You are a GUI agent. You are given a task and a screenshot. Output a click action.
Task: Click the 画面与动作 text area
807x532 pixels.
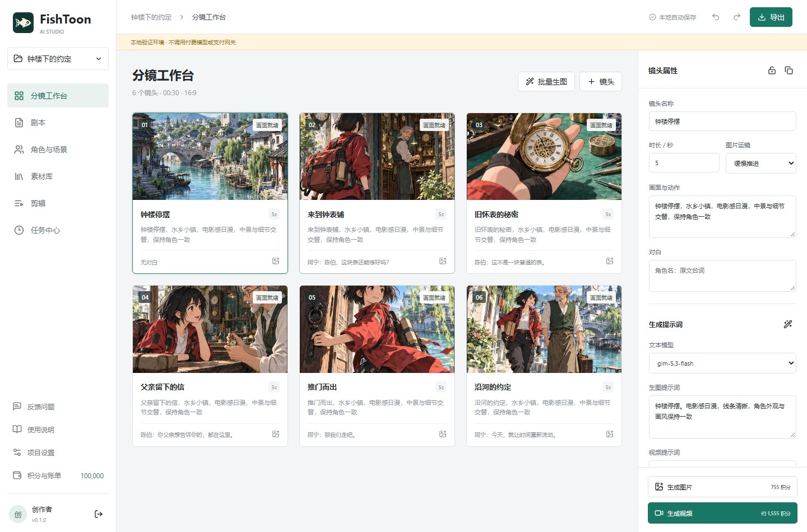tap(722, 217)
